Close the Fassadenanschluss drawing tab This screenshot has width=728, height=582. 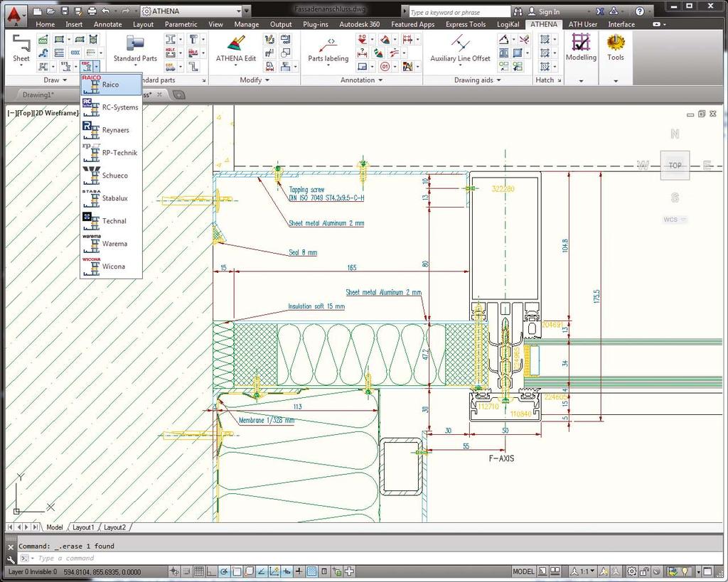click(159, 95)
